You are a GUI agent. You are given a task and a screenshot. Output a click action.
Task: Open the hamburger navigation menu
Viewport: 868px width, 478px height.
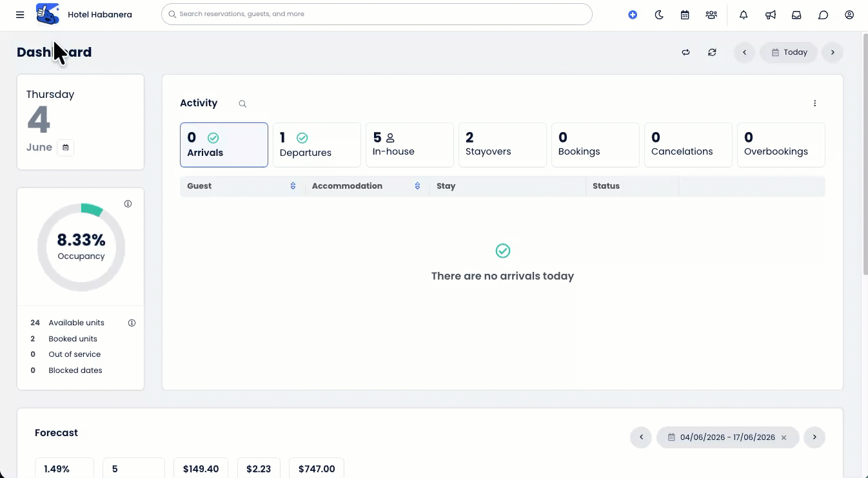coord(20,14)
